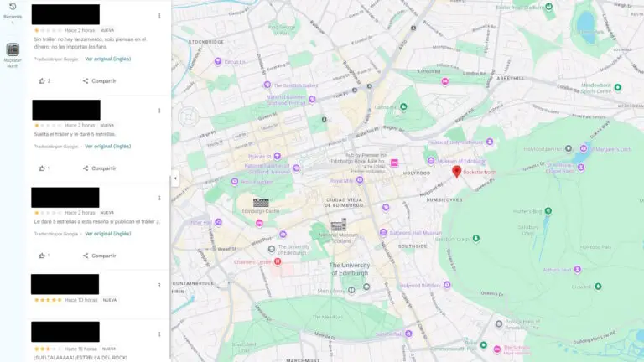
Task: Click the 'HOLYROOD' district label
Action: pos(417,173)
